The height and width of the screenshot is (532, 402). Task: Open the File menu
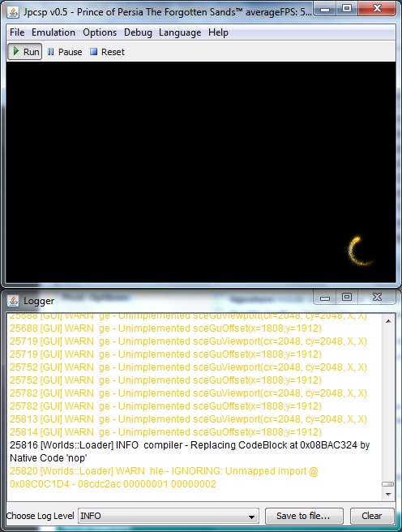tap(17, 32)
